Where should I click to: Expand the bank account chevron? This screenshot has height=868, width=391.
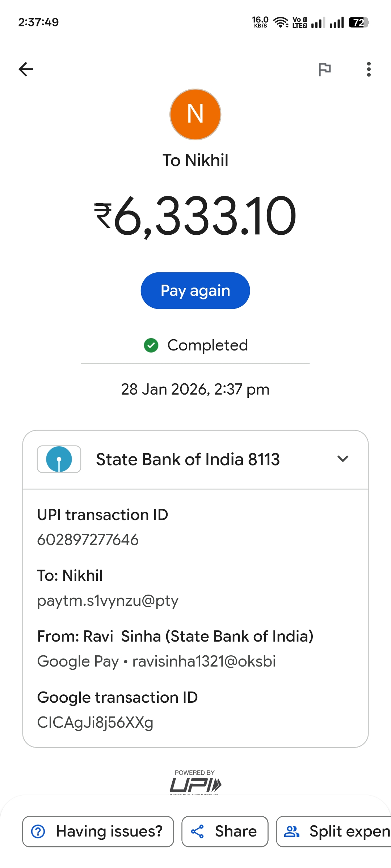pos(342,459)
